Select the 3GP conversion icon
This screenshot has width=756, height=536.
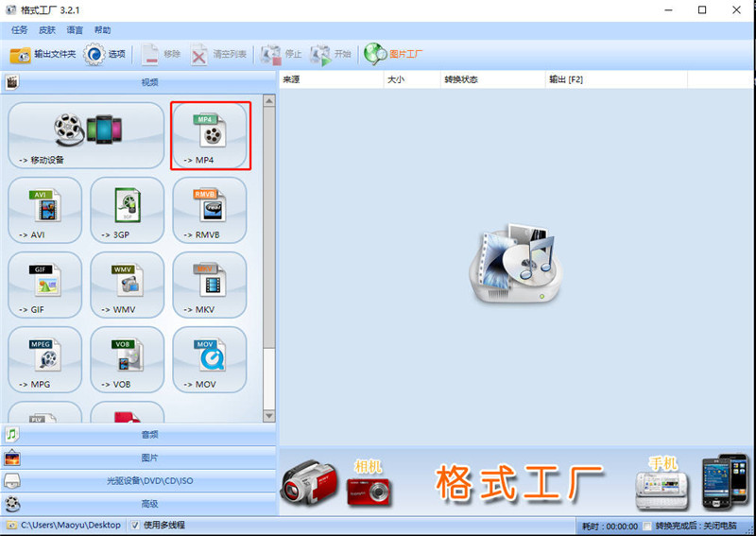coord(127,209)
